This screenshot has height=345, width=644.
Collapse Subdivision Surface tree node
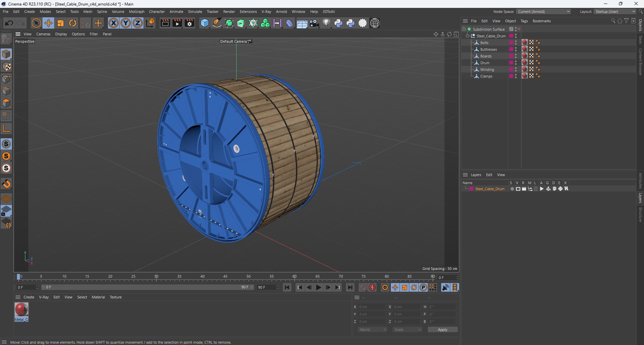pyautogui.click(x=464, y=29)
